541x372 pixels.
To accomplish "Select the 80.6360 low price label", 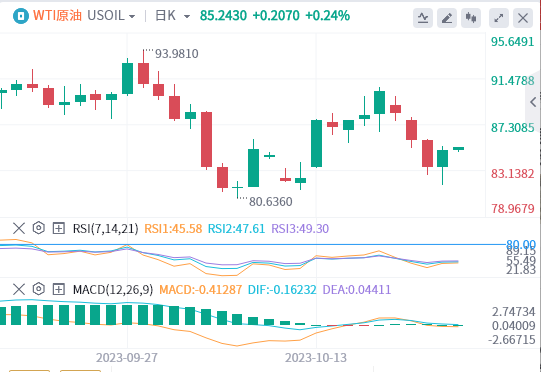I will coord(270,202).
